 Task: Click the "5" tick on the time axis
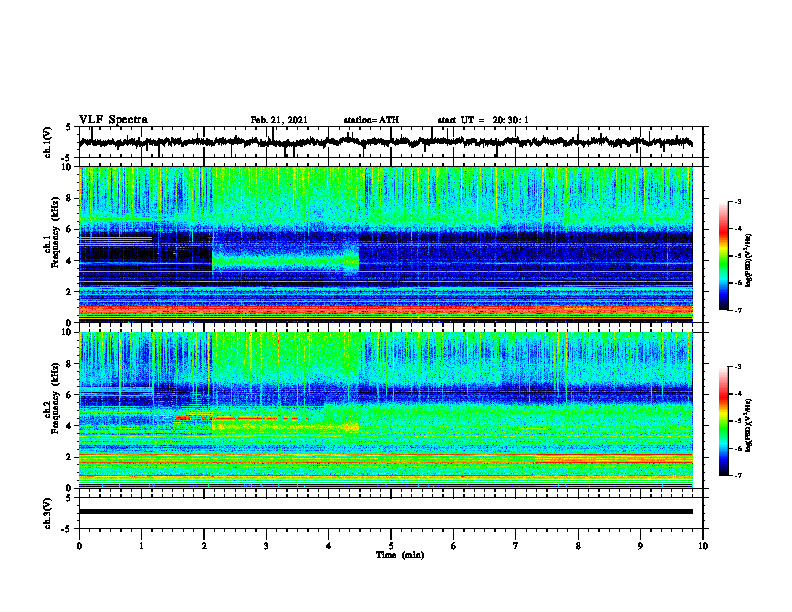pos(391,546)
